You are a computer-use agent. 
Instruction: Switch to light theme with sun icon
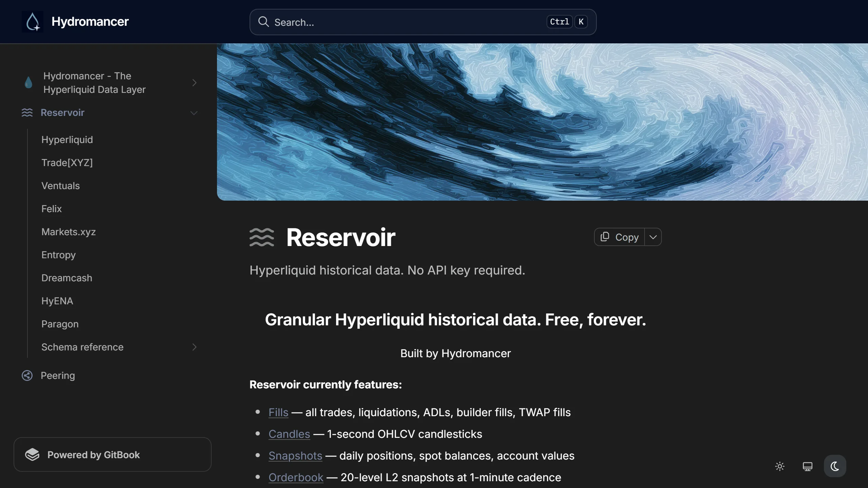pos(780,466)
